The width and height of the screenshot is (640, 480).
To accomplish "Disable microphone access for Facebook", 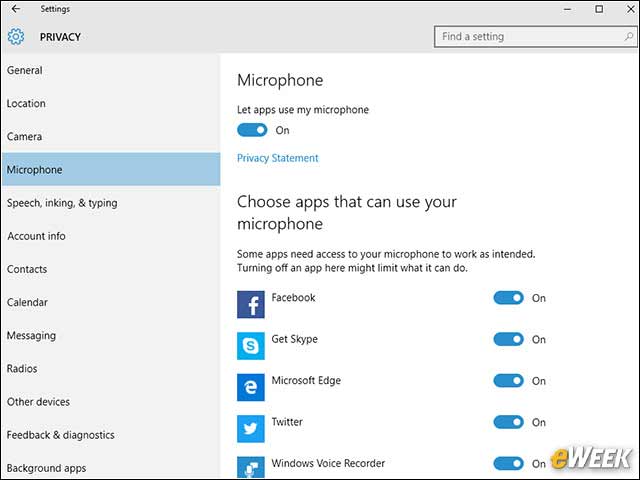I will [x=509, y=298].
